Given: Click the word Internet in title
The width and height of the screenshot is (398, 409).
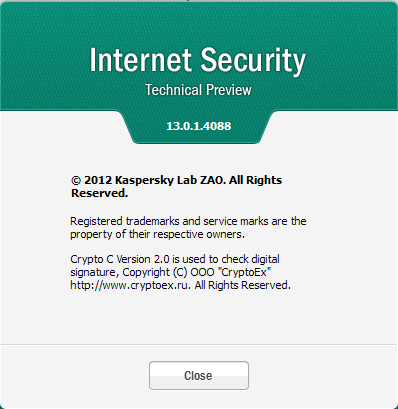Looking at the screenshot, I should tap(140, 60).
